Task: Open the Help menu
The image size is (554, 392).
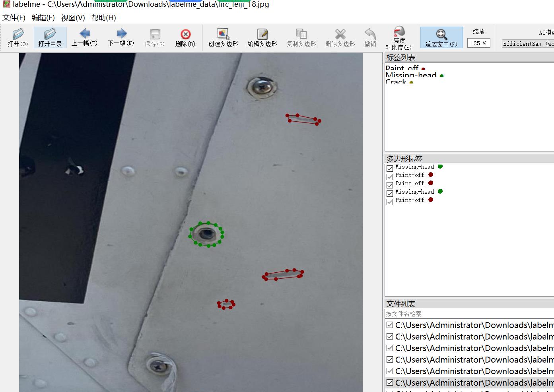Action: tap(103, 17)
